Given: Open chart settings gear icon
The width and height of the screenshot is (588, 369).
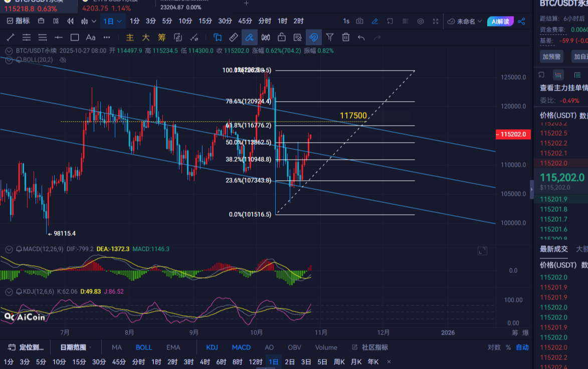Looking at the screenshot, I should click(x=421, y=21).
